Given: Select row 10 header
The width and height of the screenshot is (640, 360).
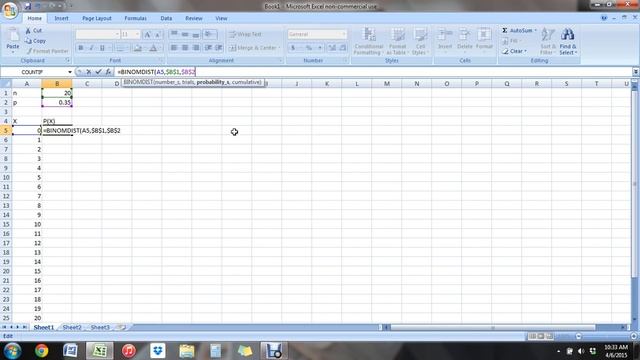Looking at the screenshot, I should (x=6, y=178).
